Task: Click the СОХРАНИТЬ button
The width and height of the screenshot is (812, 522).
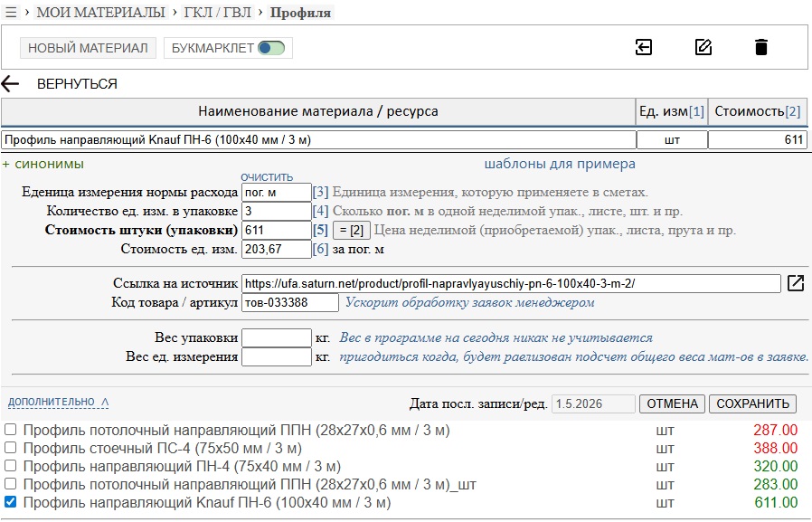Action: pos(752,403)
